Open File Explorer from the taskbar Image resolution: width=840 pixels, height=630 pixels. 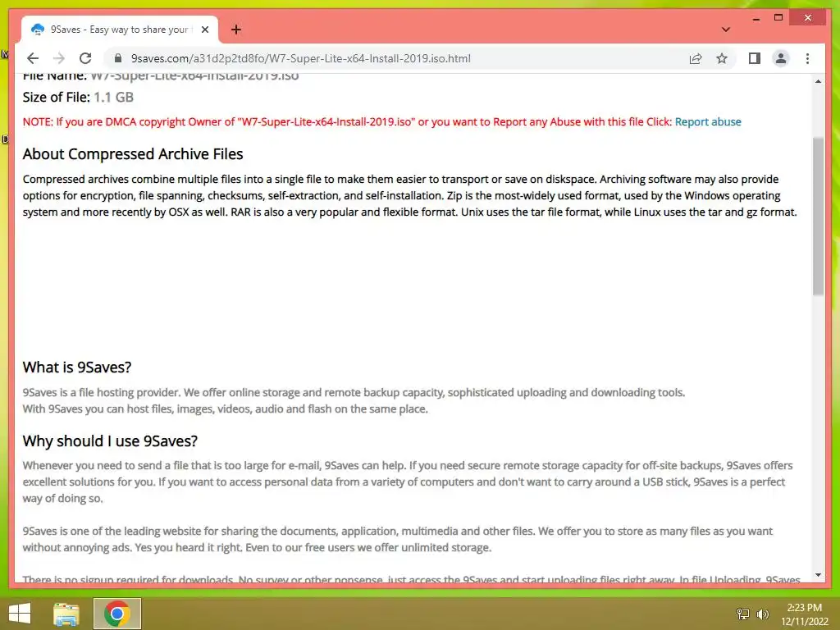[x=66, y=614]
